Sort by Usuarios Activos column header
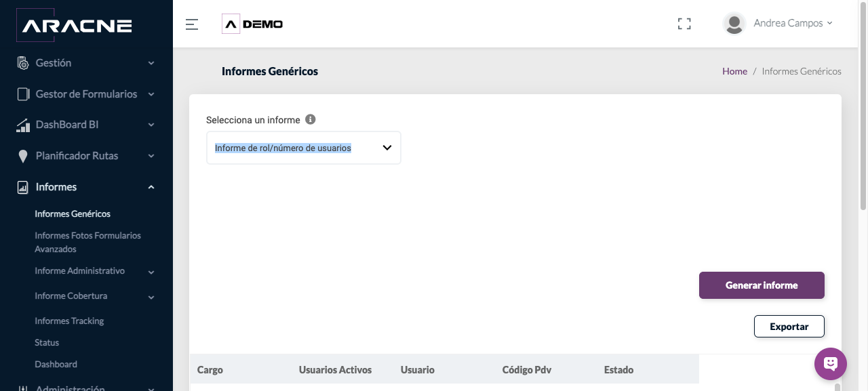 coord(335,370)
